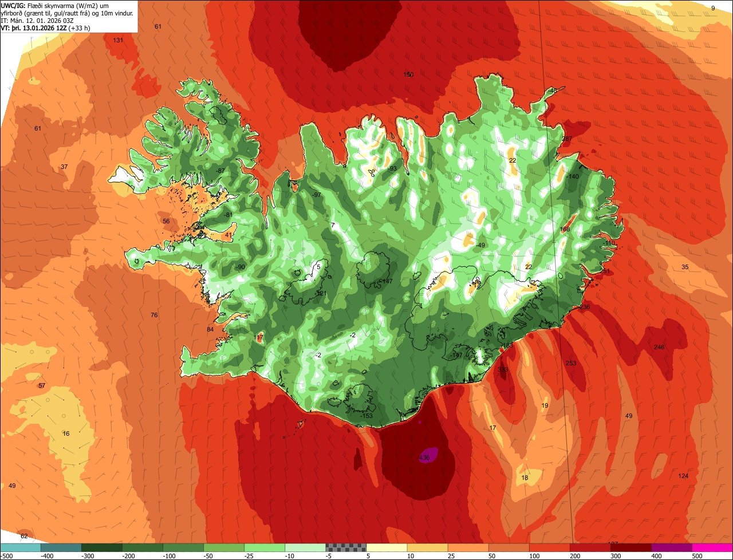
Task: Click the '-153' value on the south coast
Action: point(366,416)
